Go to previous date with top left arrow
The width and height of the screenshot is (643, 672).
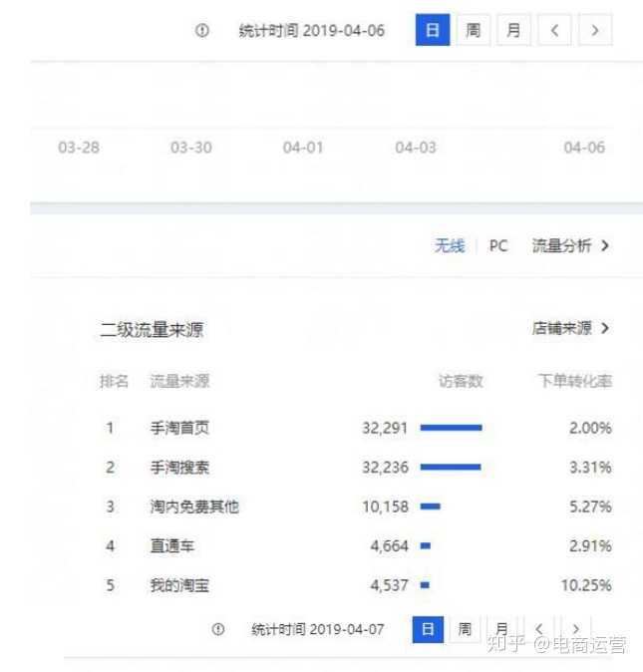point(554,30)
